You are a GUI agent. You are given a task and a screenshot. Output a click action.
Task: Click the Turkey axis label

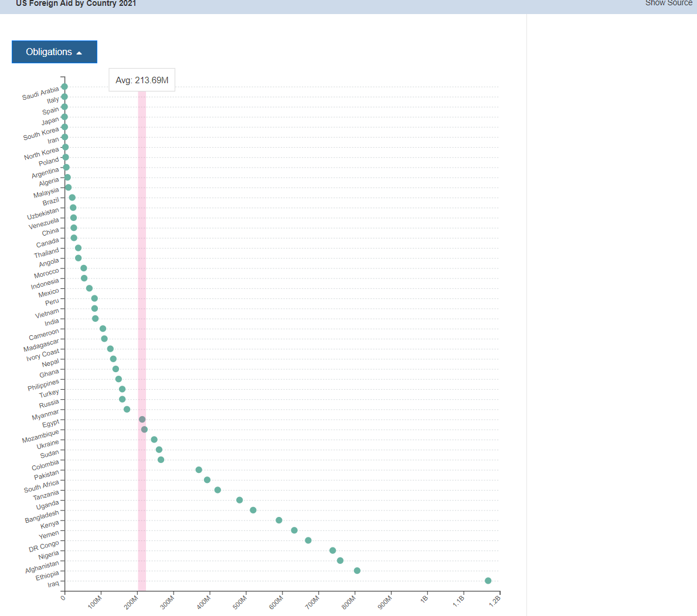click(49, 394)
